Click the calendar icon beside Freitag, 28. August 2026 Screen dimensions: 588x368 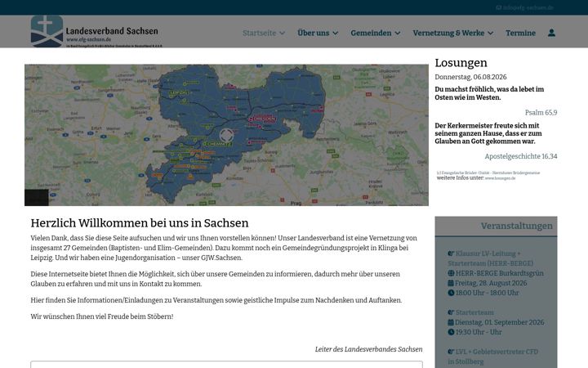451,283
